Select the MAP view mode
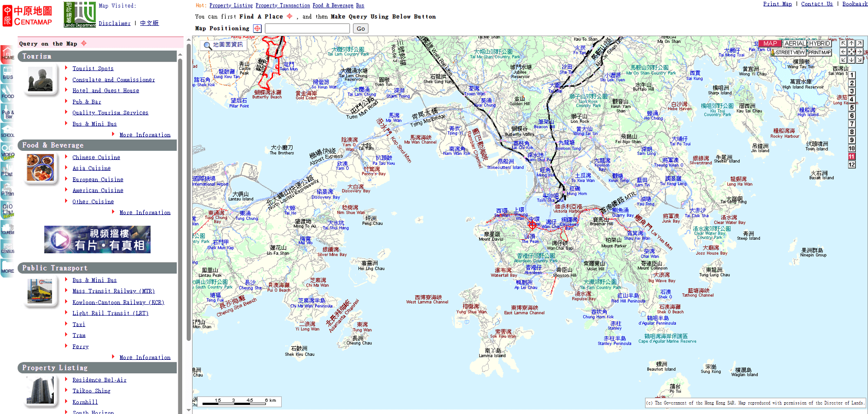Screen dimensions: 868x414 coord(770,43)
